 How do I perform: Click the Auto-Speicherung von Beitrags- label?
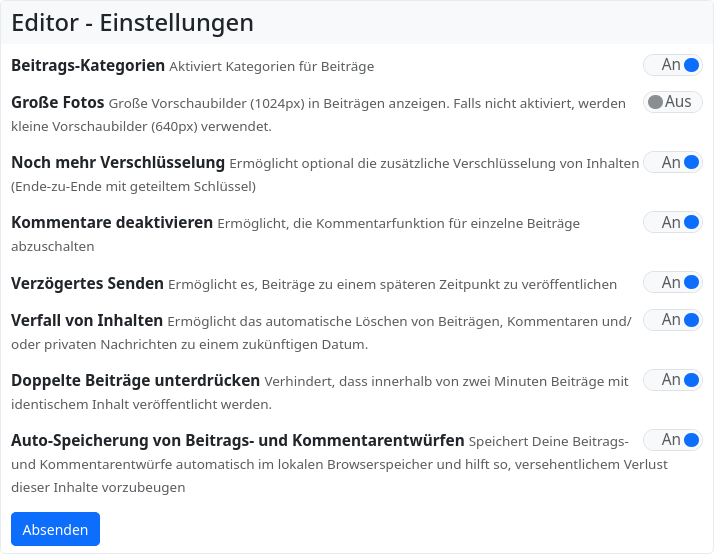point(237,440)
